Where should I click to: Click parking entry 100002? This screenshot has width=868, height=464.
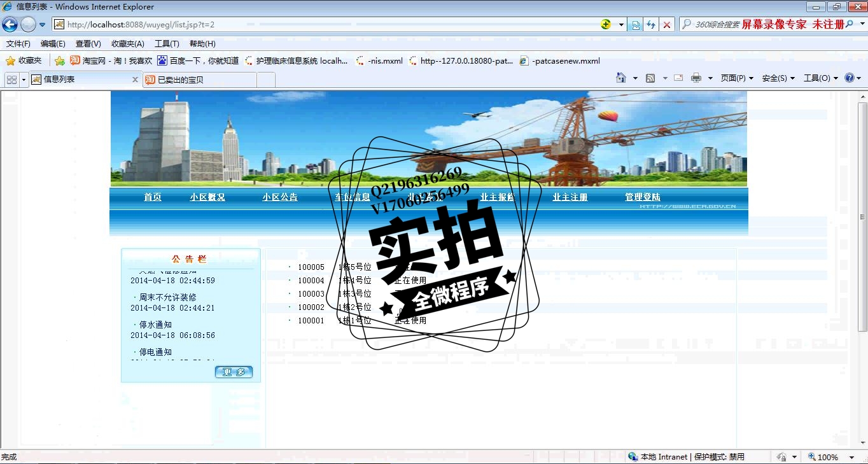click(x=311, y=307)
